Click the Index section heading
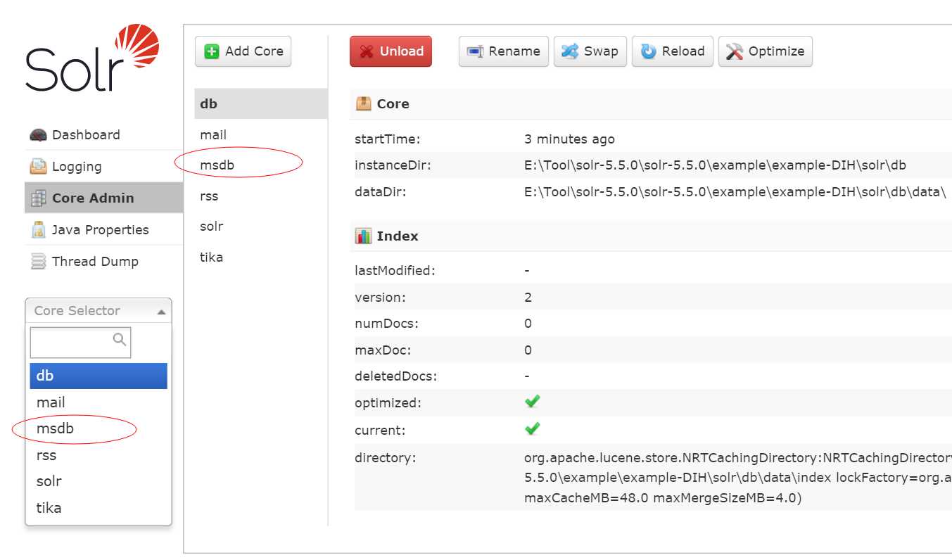Image resolution: width=952 pixels, height=560 pixels. click(398, 236)
